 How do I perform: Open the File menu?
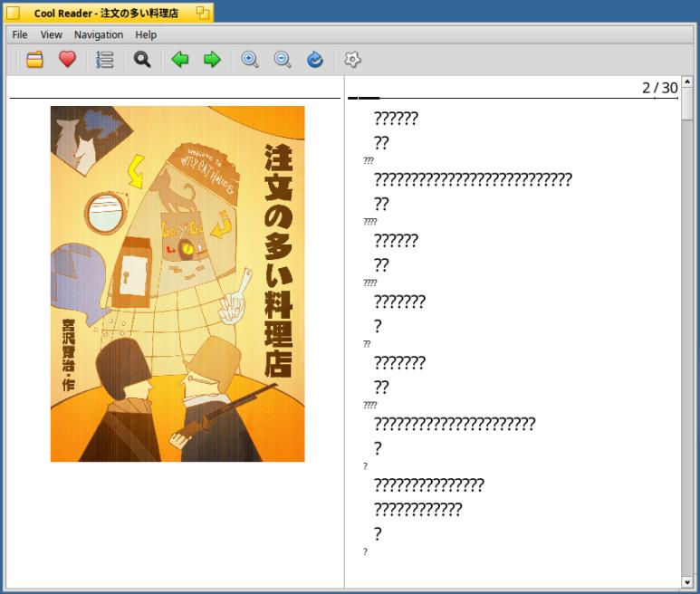[20, 34]
